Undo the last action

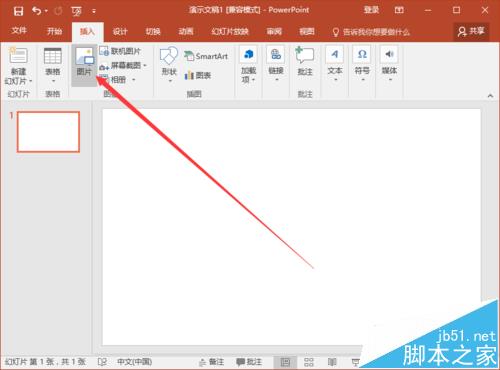(x=37, y=11)
